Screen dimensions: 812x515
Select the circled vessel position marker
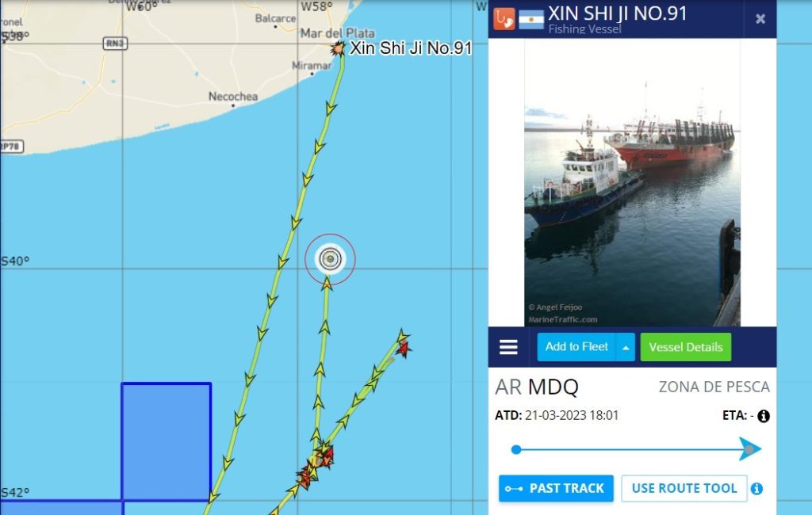pos(330,259)
